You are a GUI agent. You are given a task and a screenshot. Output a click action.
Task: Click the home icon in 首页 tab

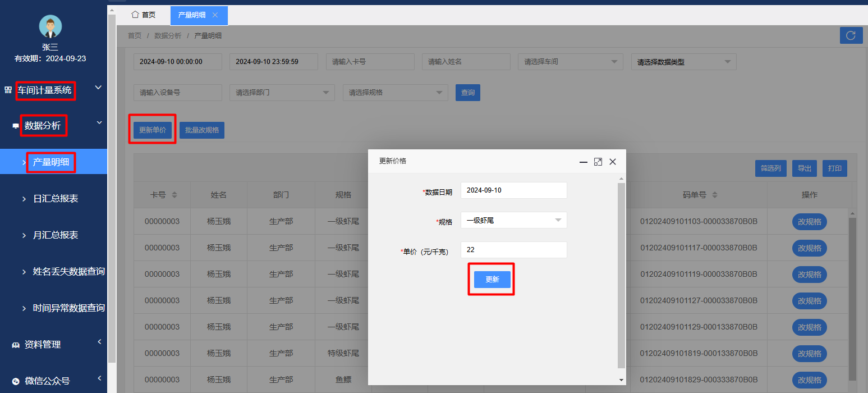pyautogui.click(x=135, y=15)
